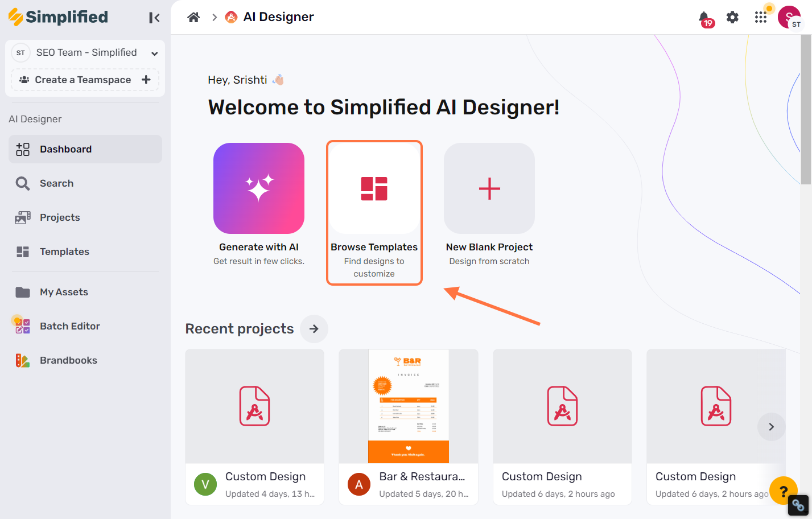Viewport: 812px width, 519px height.
Task: Click 'Updated 5 days, 20 h...' text
Action: click(x=424, y=494)
